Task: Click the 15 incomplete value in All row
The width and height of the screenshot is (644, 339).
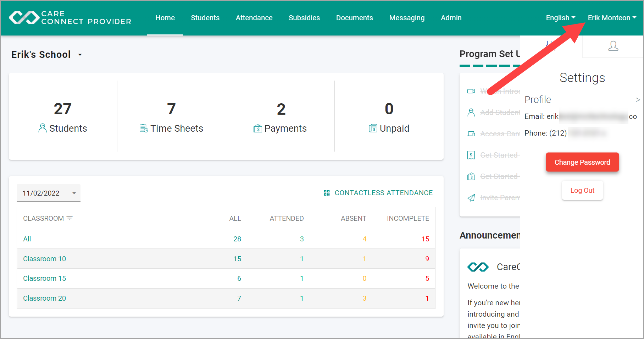Action: click(425, 239)
